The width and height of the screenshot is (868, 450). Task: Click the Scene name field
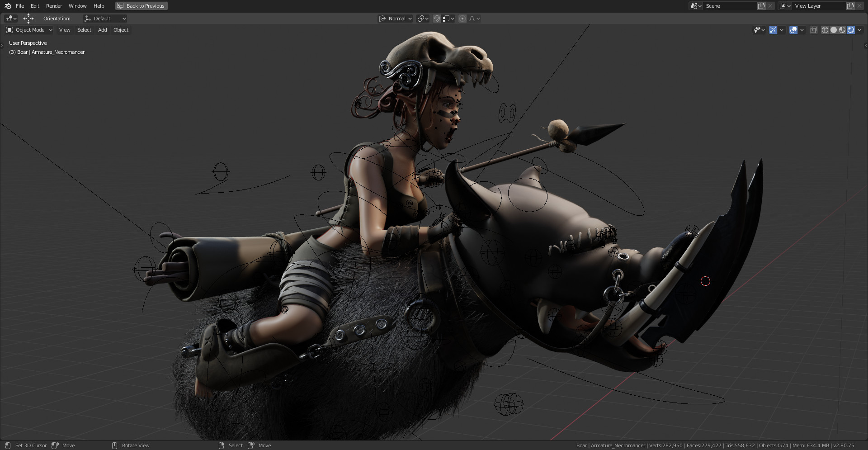(730, 6)
